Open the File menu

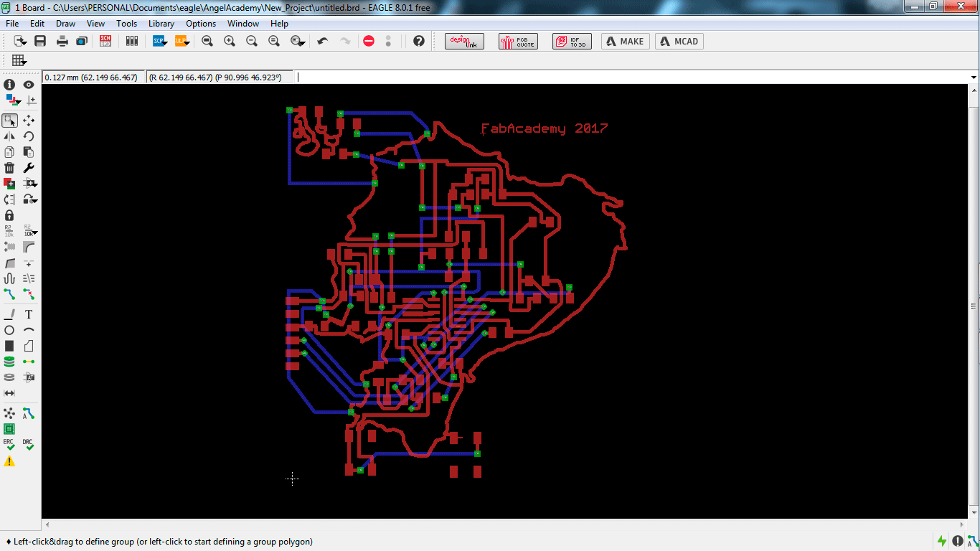pyautogui.click(x=12, y=24)
